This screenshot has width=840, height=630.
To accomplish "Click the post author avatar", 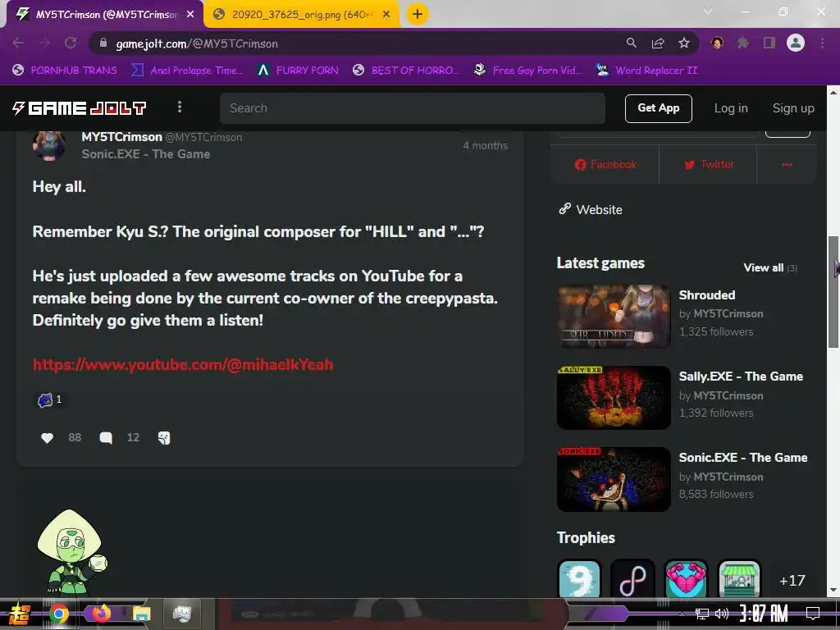I will tap(48, 145).
